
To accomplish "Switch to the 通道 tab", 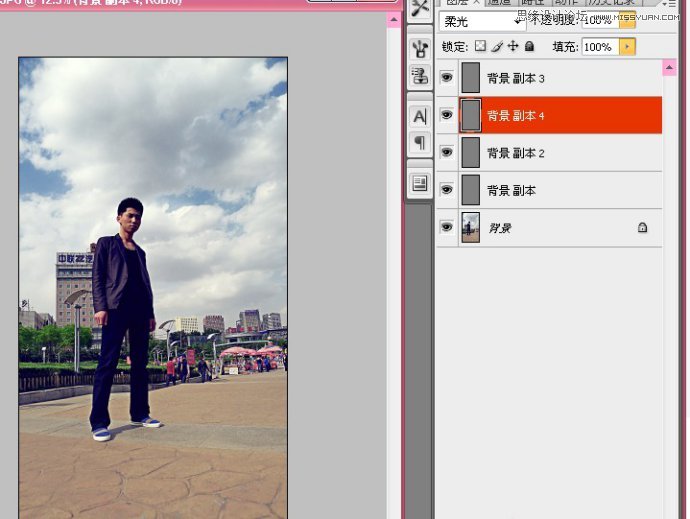I will 499,2.
